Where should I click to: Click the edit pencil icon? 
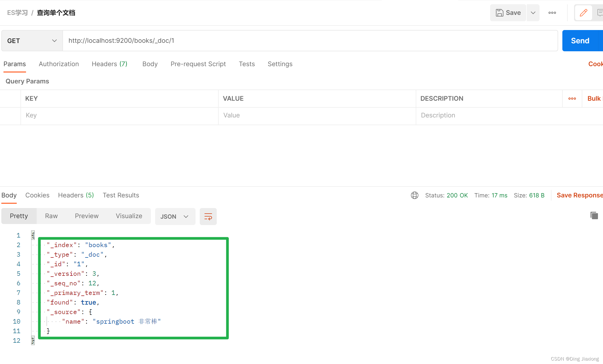click(x=584, y=12)
